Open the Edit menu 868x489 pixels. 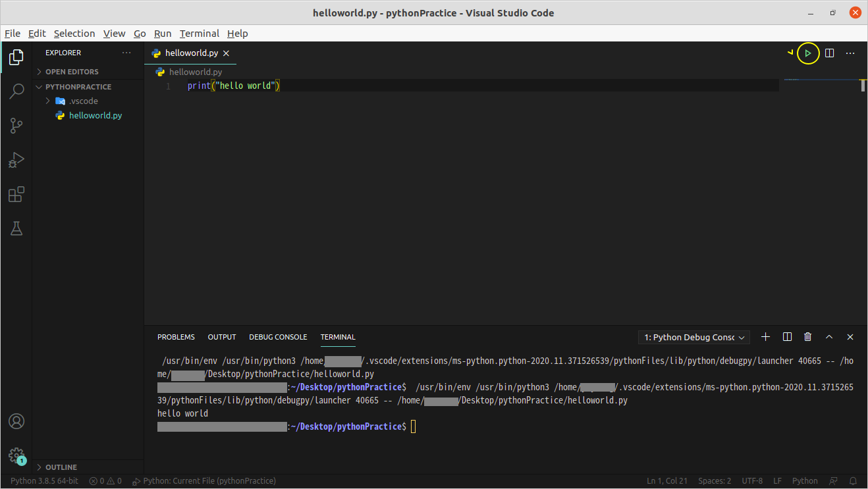(x=37, y=34)
